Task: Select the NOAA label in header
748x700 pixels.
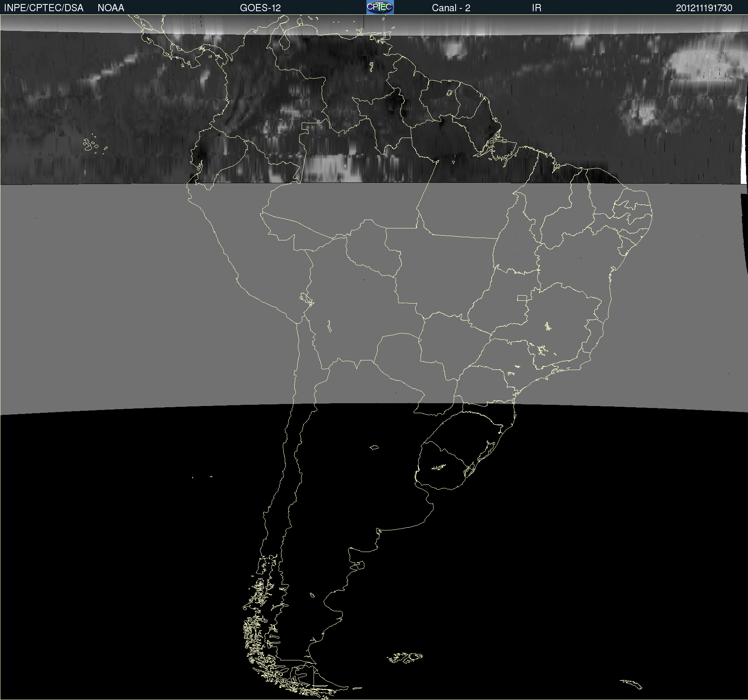Action: 111,8
